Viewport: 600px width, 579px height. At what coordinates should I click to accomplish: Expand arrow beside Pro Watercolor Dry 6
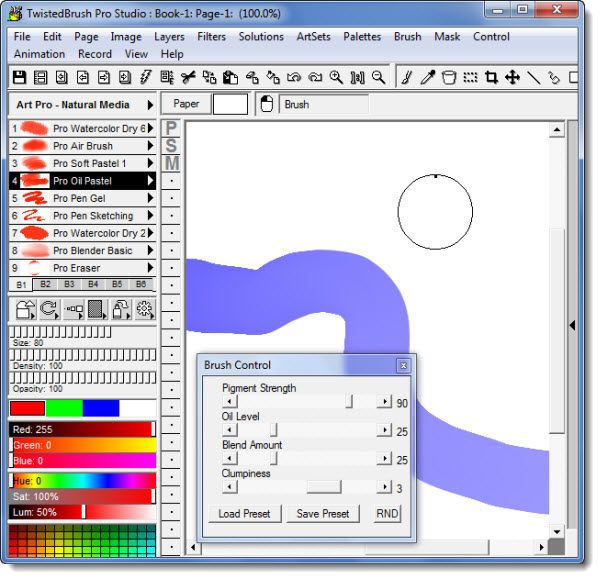[151, 128]
